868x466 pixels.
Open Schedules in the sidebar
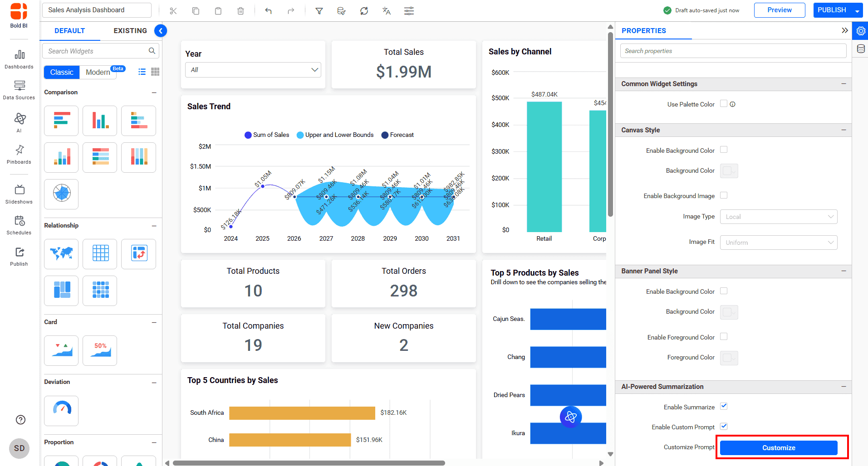[19, 225]
